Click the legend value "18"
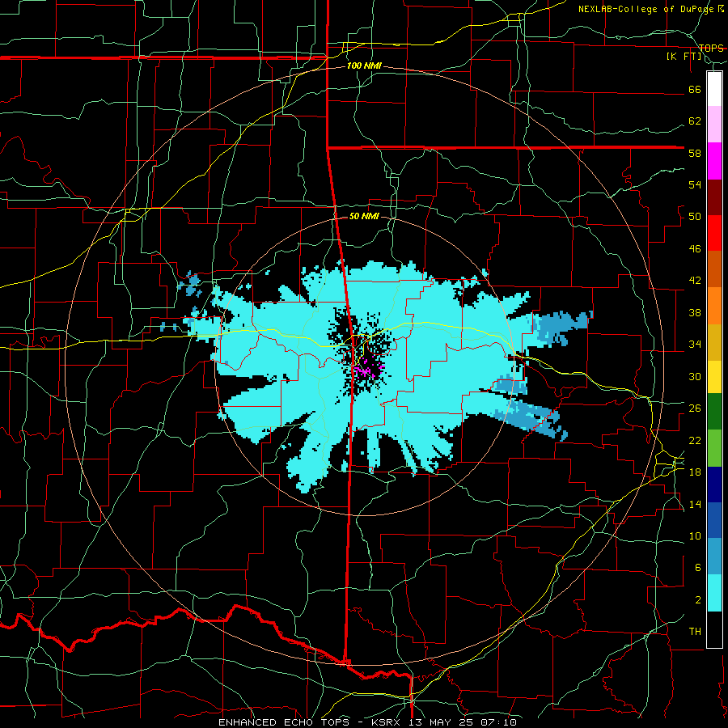The image size is (728, 728). 695,472
